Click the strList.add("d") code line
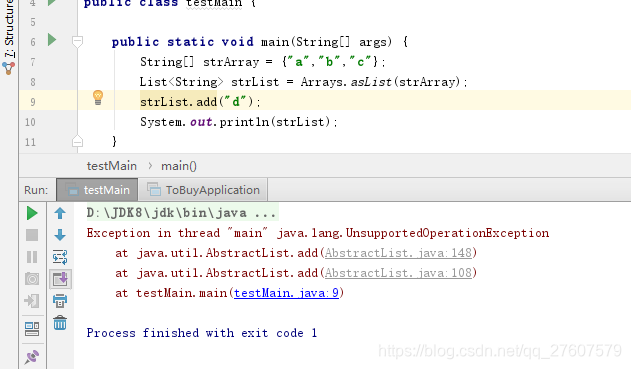The image size is (631, 369). (200, 102)
